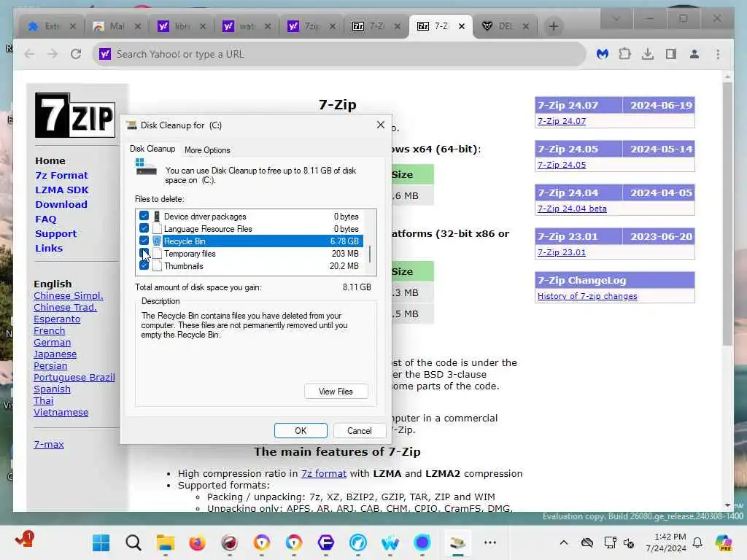Close the Disk Cleanup dialog

pos(380,125)
